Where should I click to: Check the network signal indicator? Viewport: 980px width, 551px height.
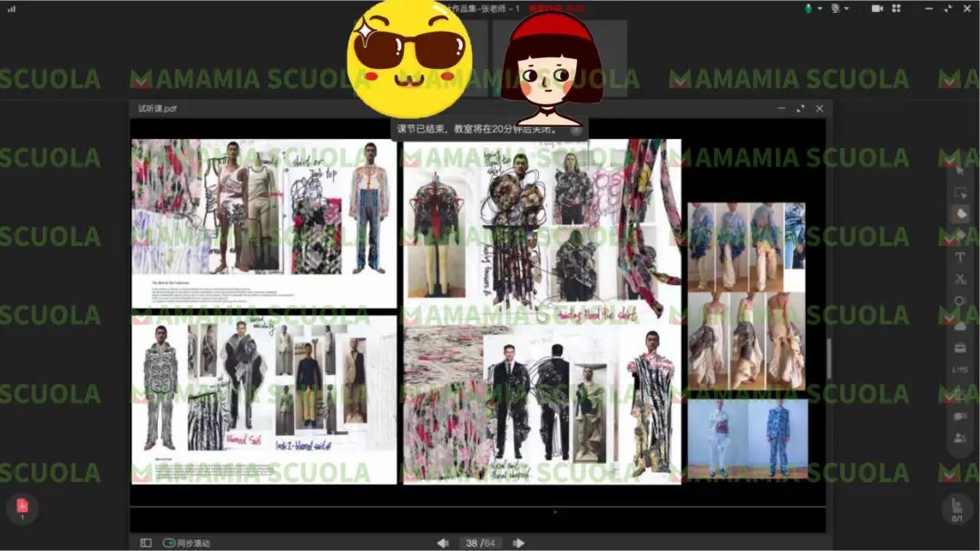point(11,9)
